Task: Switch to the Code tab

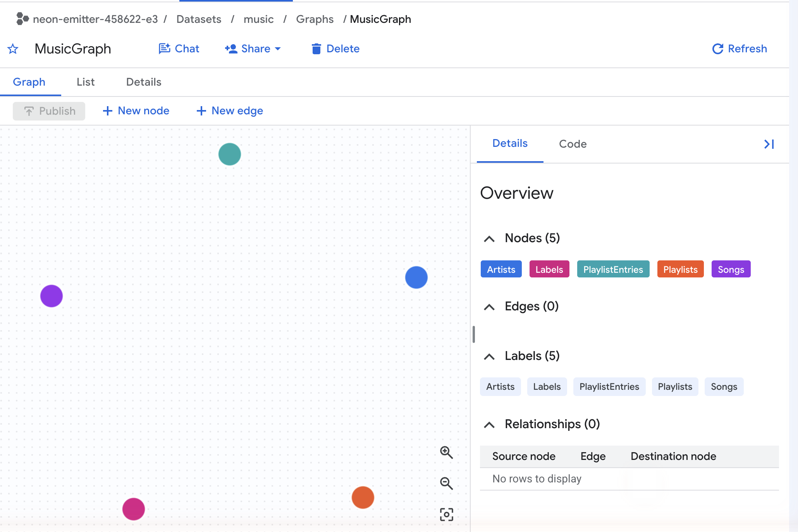Action: (573, 144)
